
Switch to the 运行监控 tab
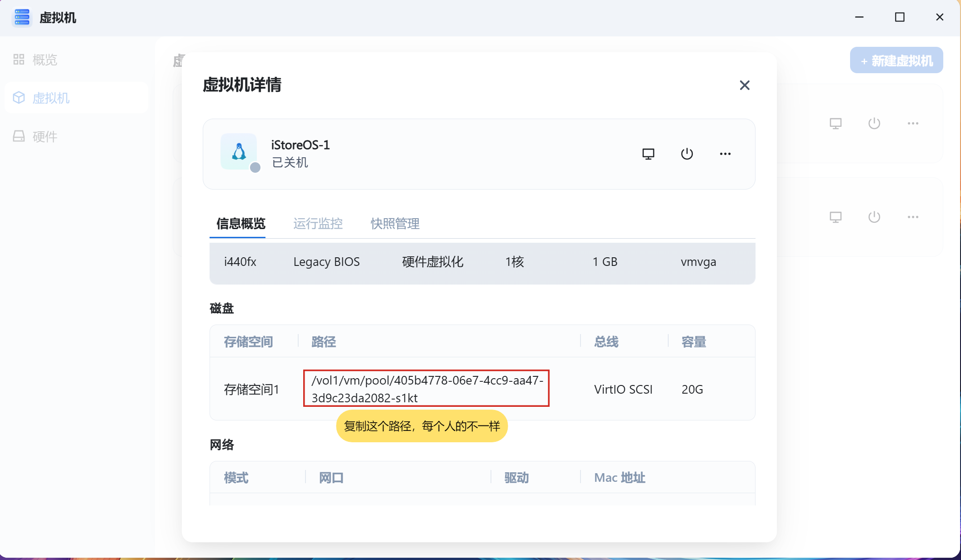pos(318,224)
